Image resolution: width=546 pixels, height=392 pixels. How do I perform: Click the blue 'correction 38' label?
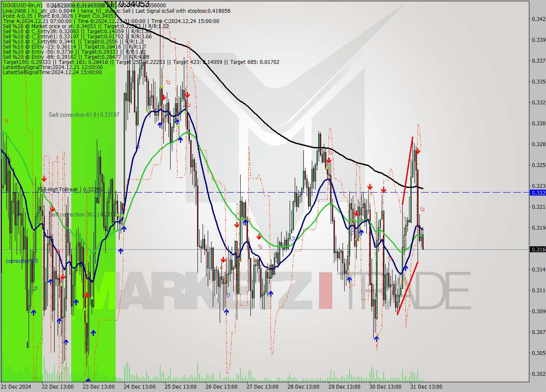pyautogui.click(x=22, y=261)
